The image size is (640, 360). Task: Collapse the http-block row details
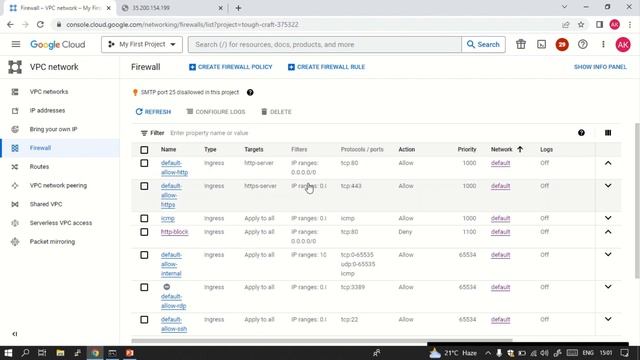coord(608,232)
